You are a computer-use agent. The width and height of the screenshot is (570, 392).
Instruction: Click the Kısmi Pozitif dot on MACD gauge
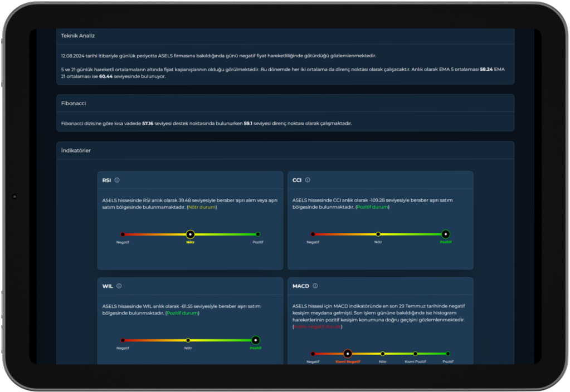pos(415,354)
